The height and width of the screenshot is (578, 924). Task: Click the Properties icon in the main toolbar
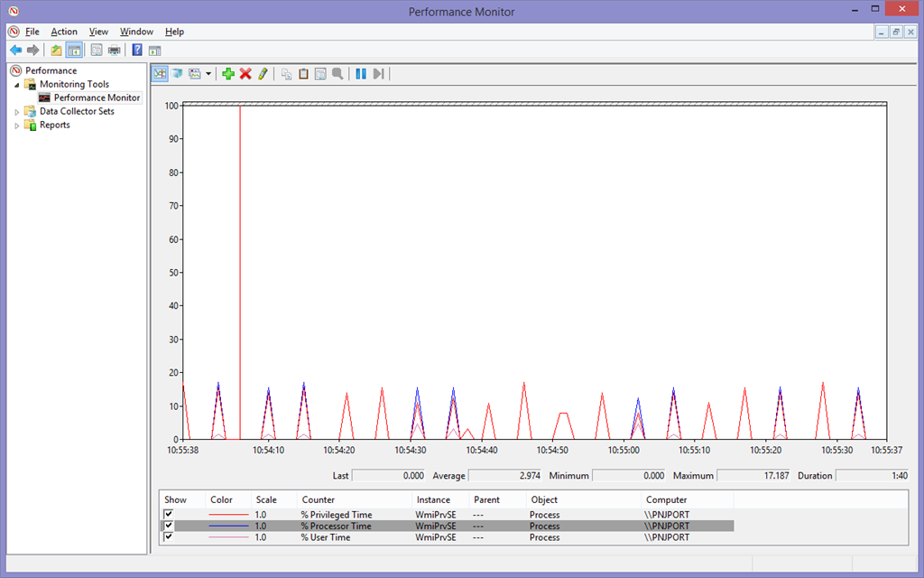(97, 51)
